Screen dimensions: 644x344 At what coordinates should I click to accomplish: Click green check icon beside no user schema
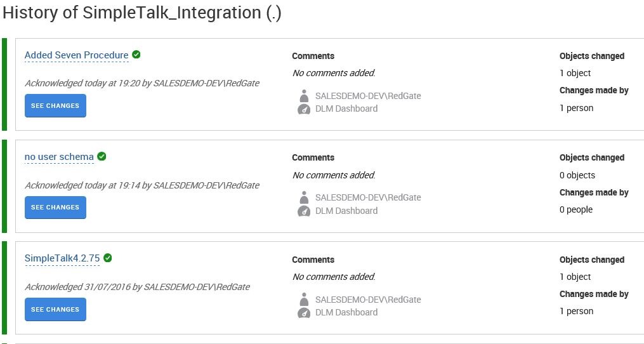[x=102, y=156]
